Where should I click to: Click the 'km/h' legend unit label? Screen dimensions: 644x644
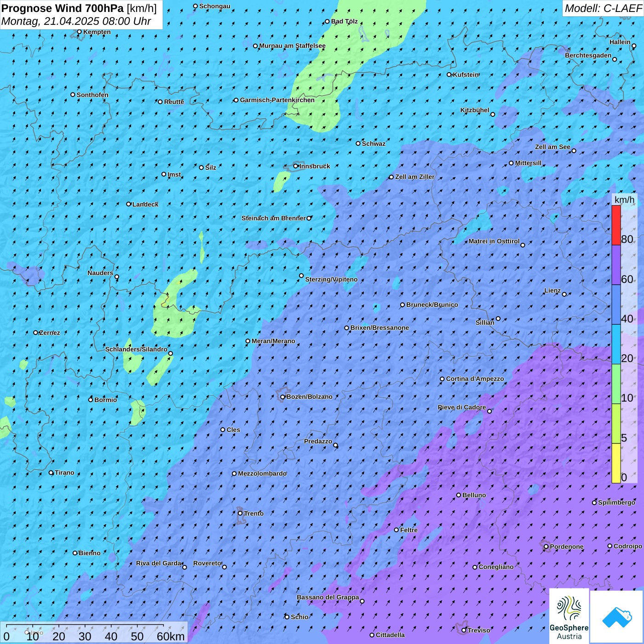pyautogui.click(x=625, y=200)
